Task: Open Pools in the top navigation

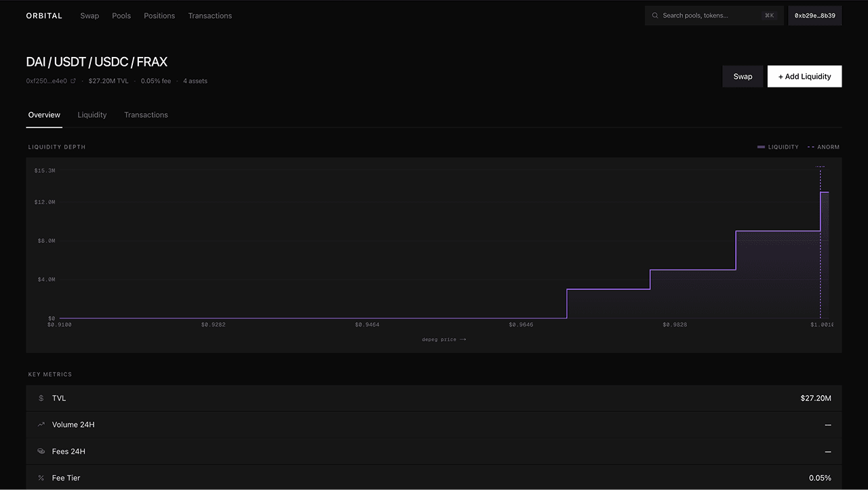Action: 121,16
